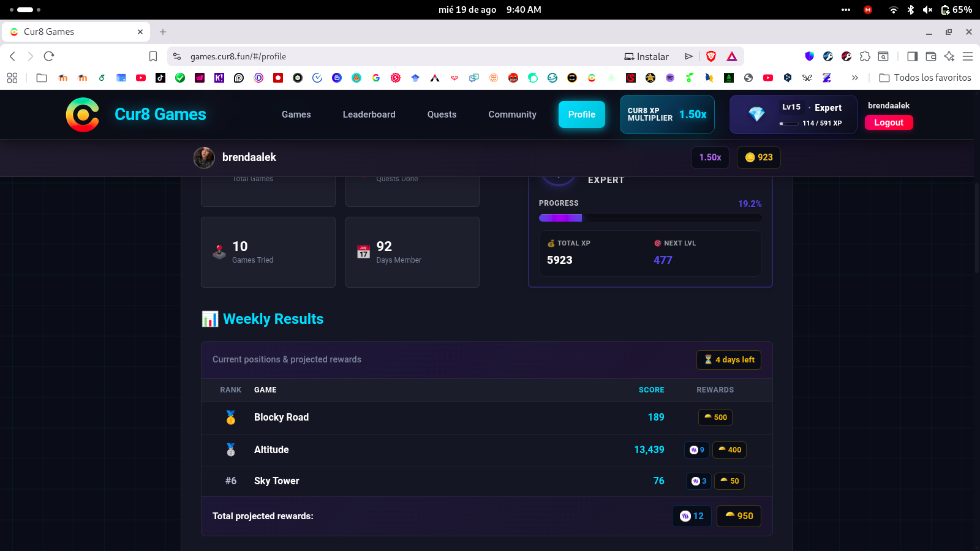Open the unnamed bookmarks folder icon
This screenshot has height=551, width=980.
42,78
